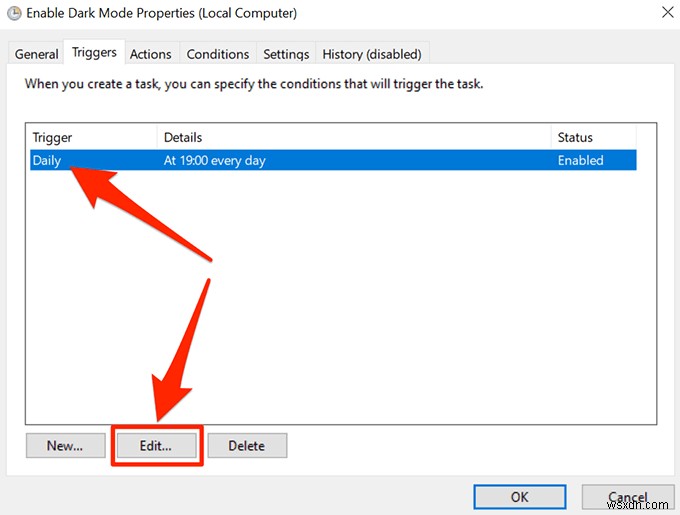Select the Triggers tab
680x515 pixels.
click(94, 53)
